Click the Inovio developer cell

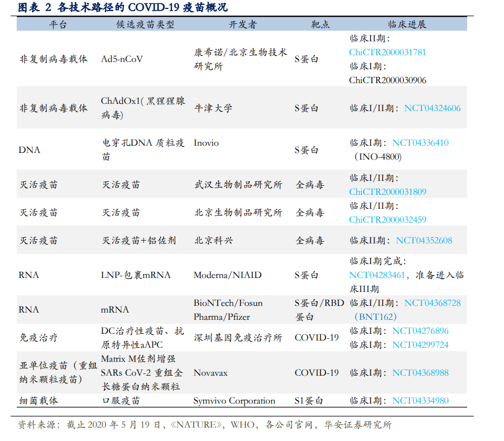click(206, 143)
